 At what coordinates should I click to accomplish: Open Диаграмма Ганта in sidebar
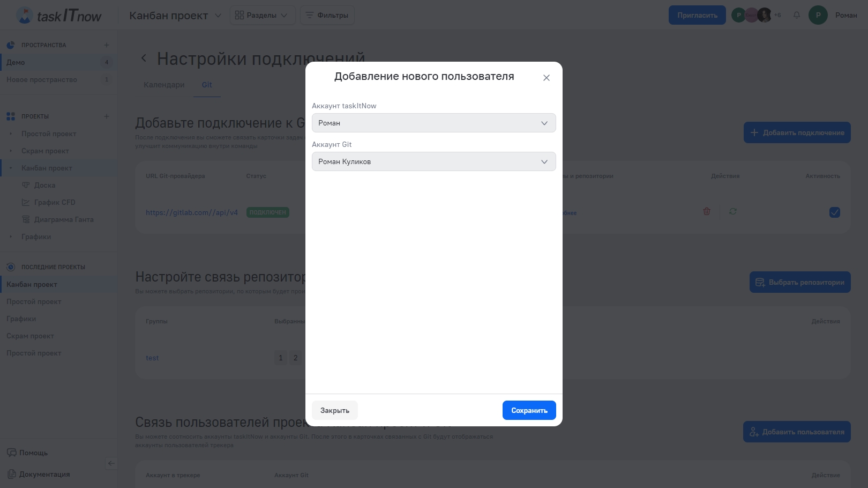coord(64,219)
